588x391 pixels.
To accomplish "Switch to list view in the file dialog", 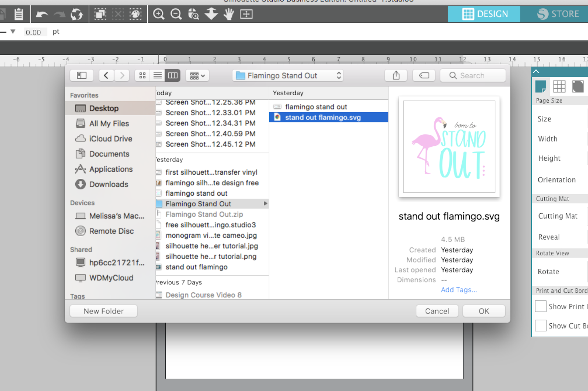I will point(157,75).
